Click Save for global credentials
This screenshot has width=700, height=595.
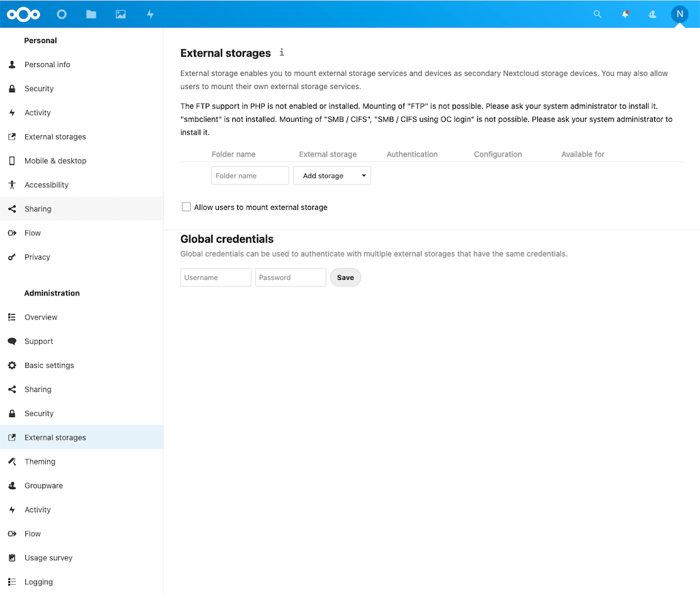(x=345, y=277)
